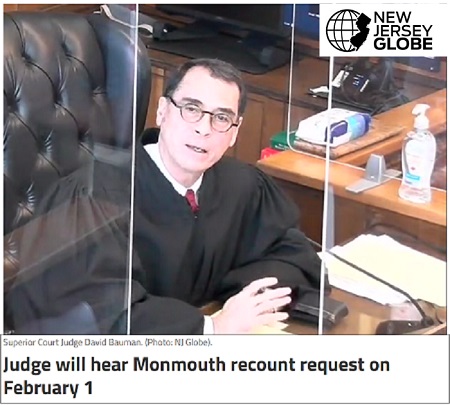Click the word 'GLOBE' in the logo
Screen dimensions: 450x405
click(x=403, y=44)
